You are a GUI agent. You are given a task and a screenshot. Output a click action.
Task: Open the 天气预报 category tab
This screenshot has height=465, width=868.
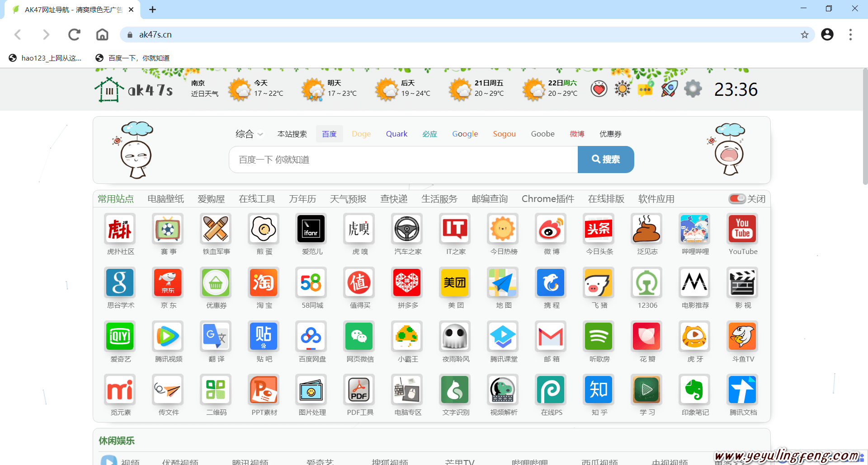click(x=348, y=199)
